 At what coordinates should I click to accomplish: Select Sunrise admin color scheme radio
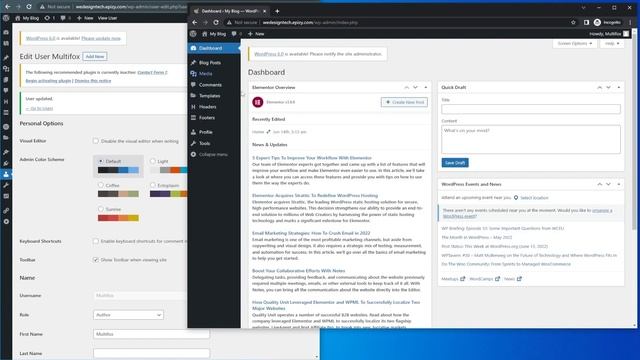101,209
